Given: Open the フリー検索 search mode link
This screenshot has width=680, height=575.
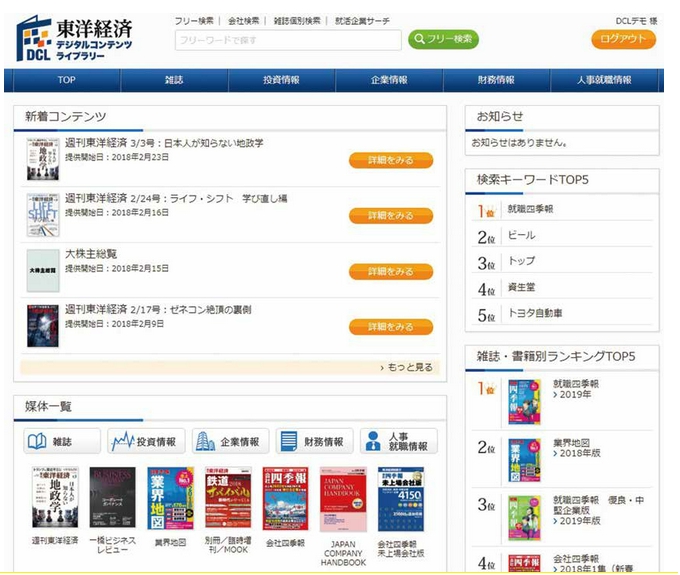Looking at the screenshot, I should click(194, 21).
